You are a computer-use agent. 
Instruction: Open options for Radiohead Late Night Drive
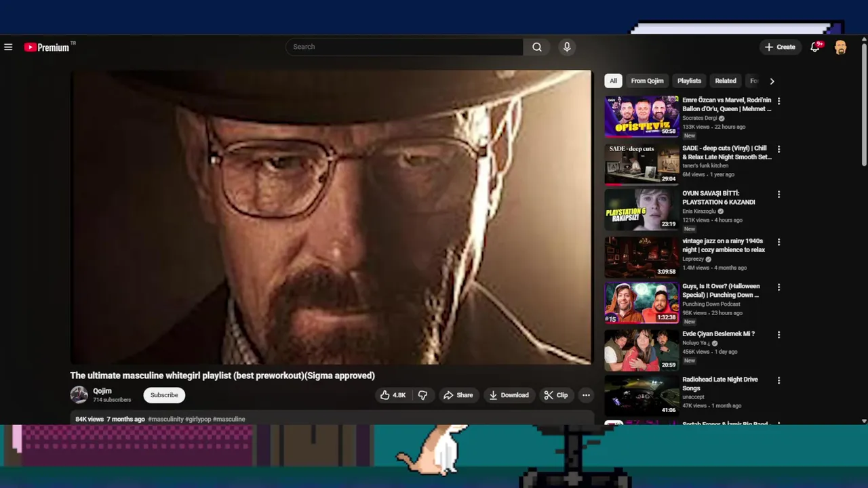coord(778,381)
